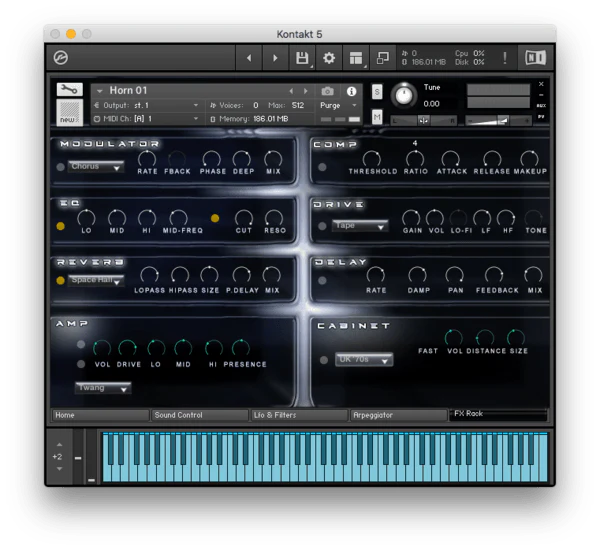
Task: Select next instrument preset arrow
Action: 305,91
